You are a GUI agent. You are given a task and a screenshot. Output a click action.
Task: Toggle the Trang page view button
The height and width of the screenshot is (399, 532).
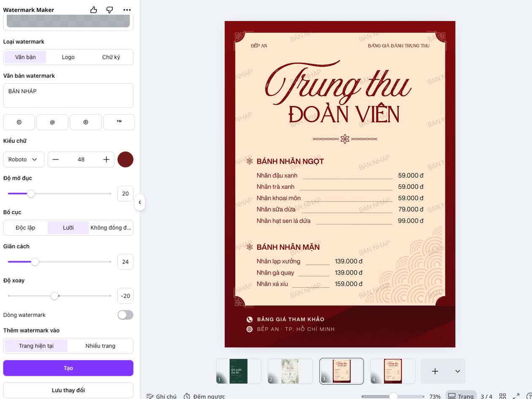tap(461, 396)
